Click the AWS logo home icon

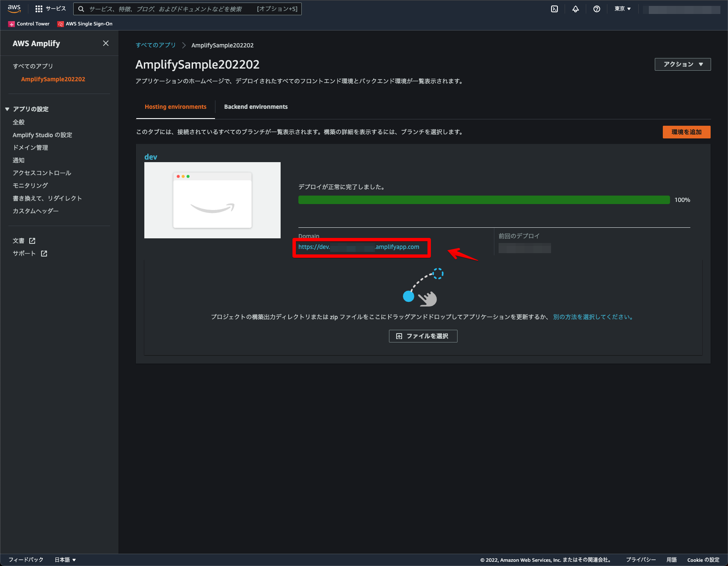click(x=14, y=8)
